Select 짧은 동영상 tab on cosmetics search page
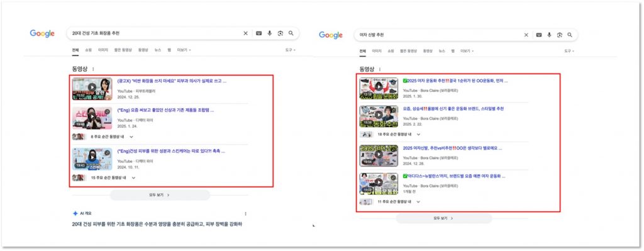The height and width of the screenshot is (251, 644). [123, 50]
